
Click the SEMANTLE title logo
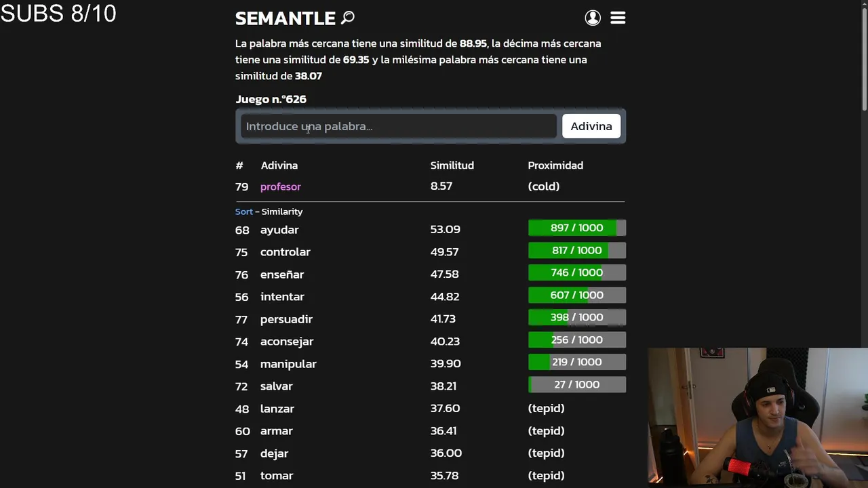click(x=285, y=18)
